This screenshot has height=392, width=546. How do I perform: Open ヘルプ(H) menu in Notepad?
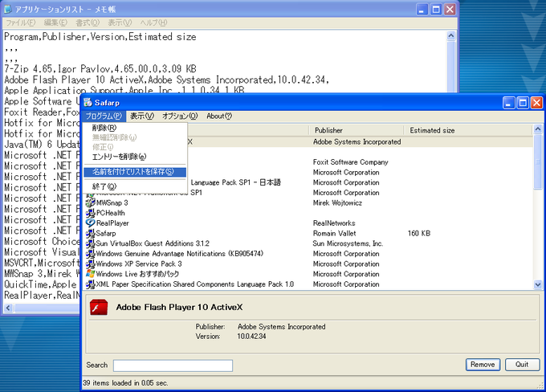click(153, 22)
